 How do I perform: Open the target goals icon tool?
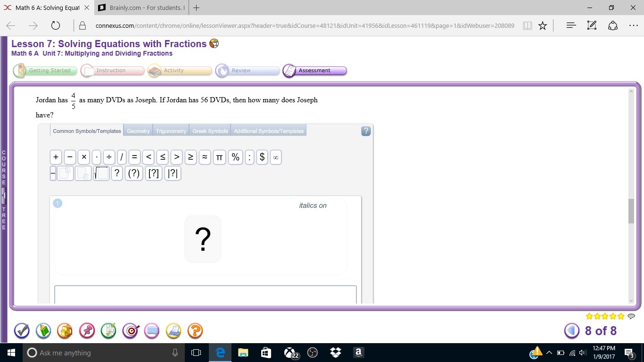[x=130, y=331]
